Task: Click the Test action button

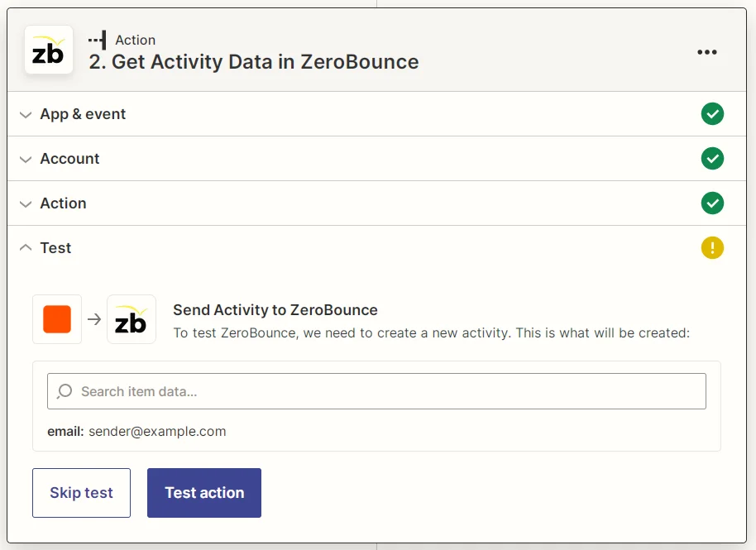Action: 203,492
